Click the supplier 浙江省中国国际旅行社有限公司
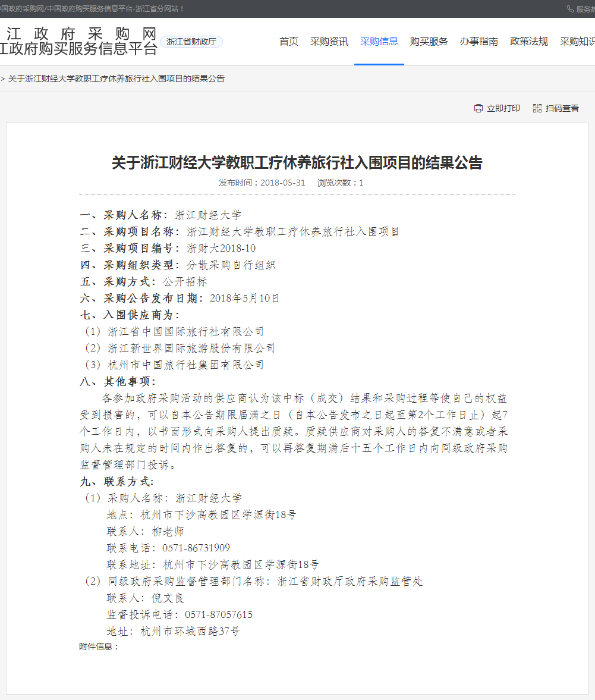Screen dimensions: 595x700 tap(185, 332)
